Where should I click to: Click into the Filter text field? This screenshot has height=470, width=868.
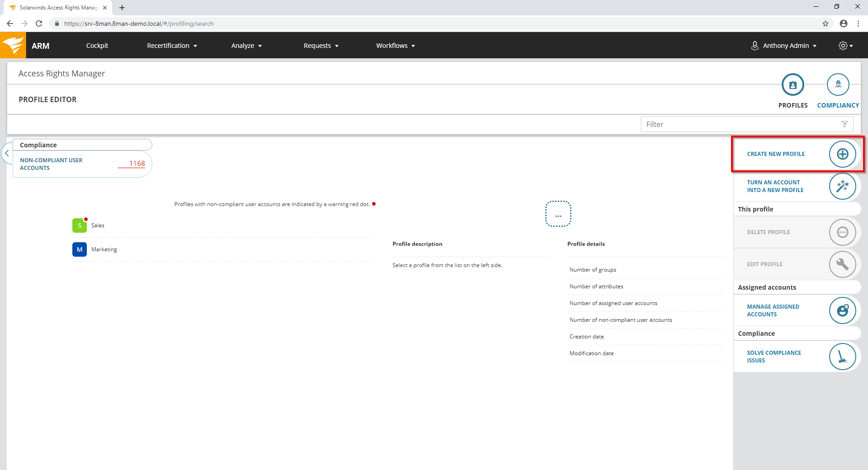point(739,124)
